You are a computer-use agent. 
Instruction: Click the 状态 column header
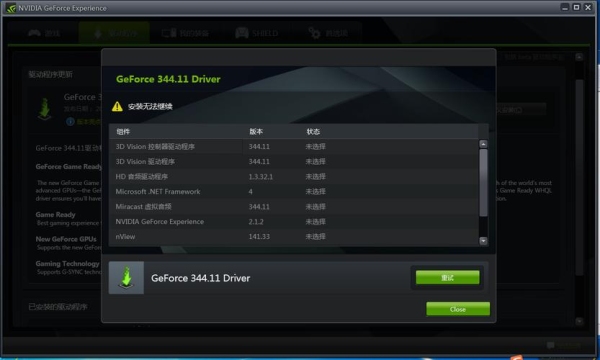coord(313,132)
